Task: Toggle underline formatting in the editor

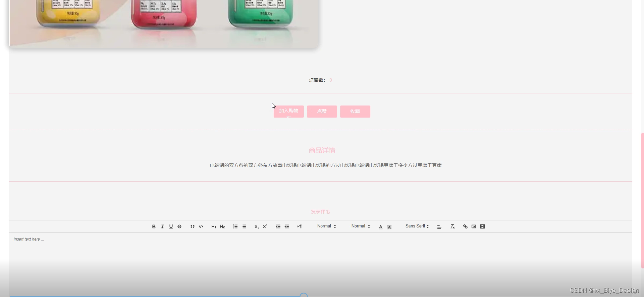Action: click(x=171, y=226)
